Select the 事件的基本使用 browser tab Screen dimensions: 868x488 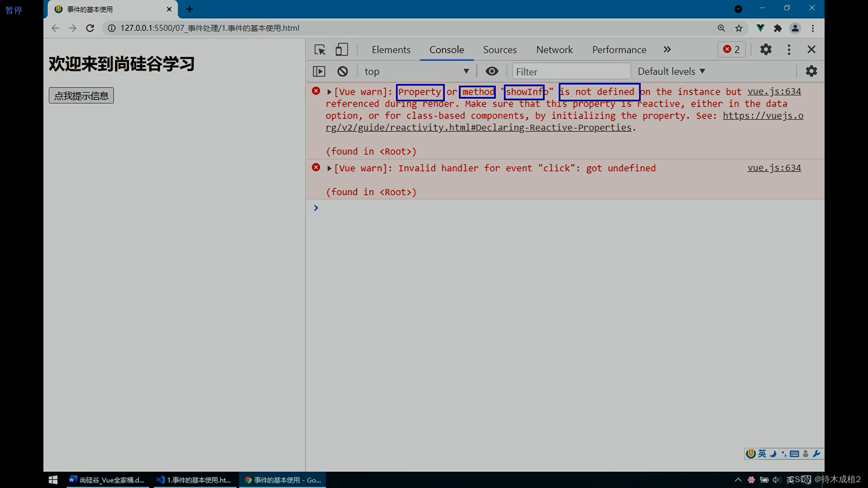pyautogui.click(x=112, y=9)
